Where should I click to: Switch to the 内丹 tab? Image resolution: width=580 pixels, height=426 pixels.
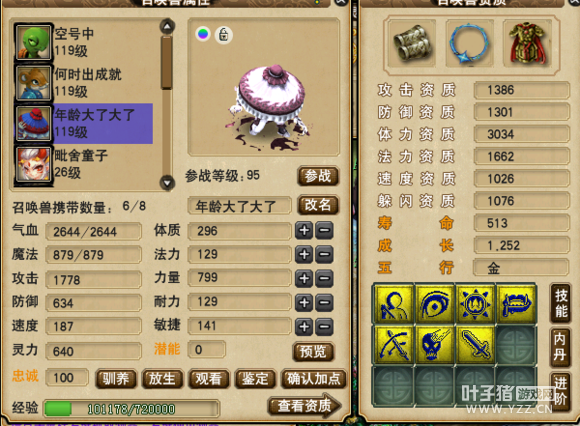560,346
